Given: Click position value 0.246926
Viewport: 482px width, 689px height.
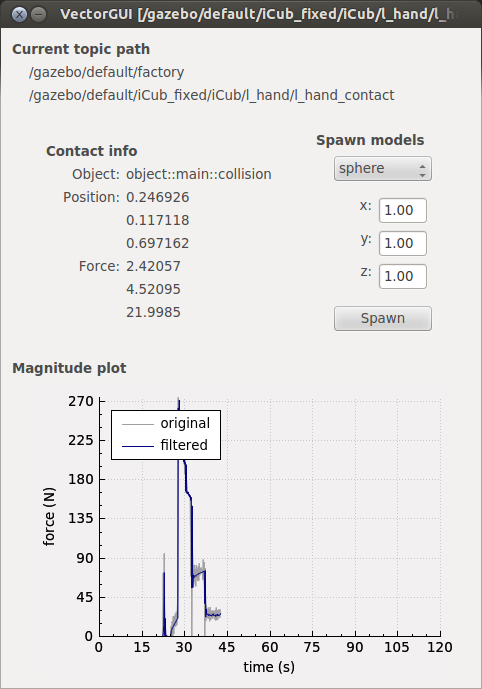Looking at the screenshot, I should (157, 197).
